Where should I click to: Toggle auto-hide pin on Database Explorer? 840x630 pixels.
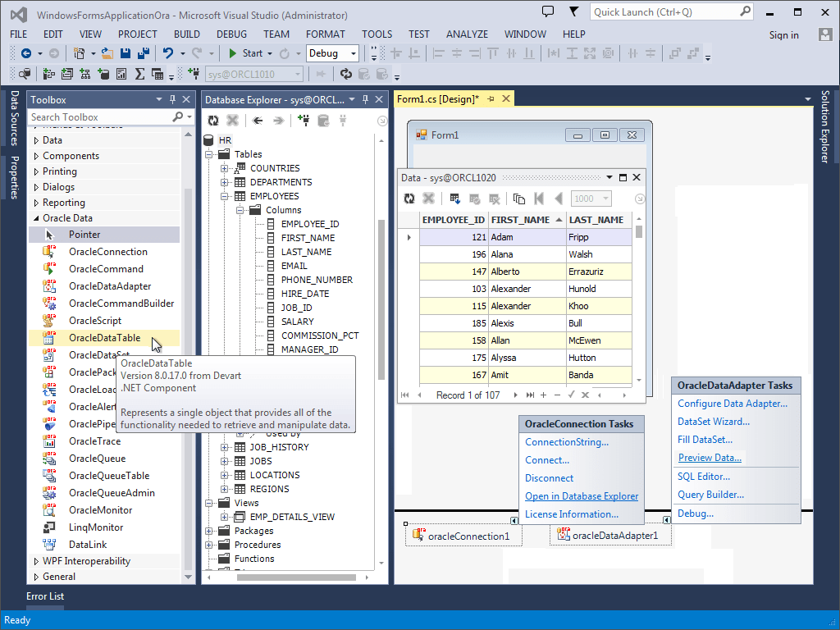(x=363, y=99)
